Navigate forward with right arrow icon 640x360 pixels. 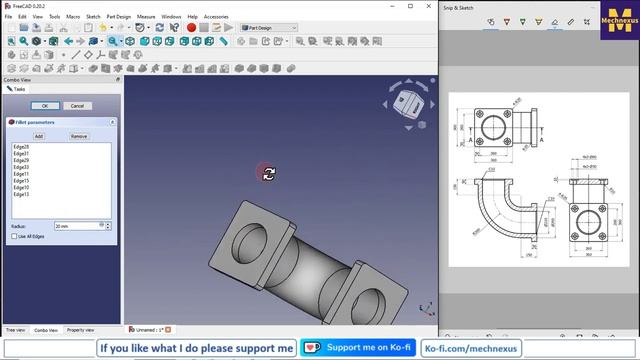[x=80, y=41]
